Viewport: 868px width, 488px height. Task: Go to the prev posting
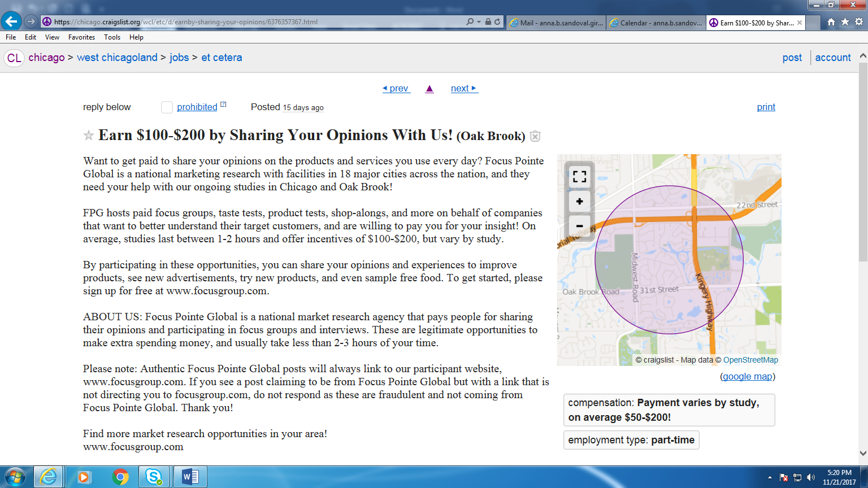coord(396,89)
